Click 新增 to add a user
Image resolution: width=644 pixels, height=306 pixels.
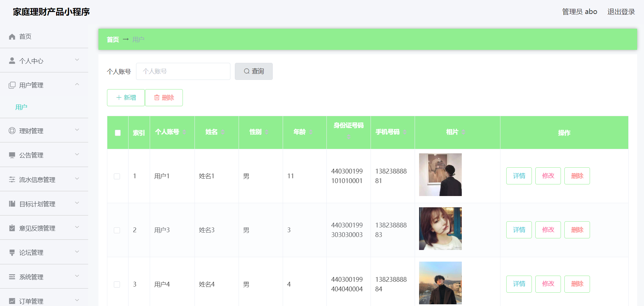tap(126, 98)
